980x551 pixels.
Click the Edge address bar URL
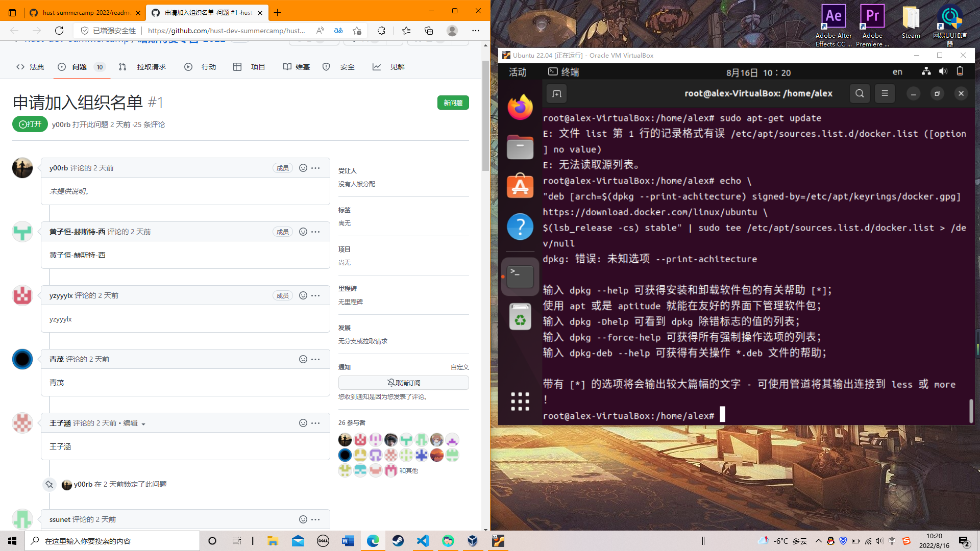tap(226, 31)
